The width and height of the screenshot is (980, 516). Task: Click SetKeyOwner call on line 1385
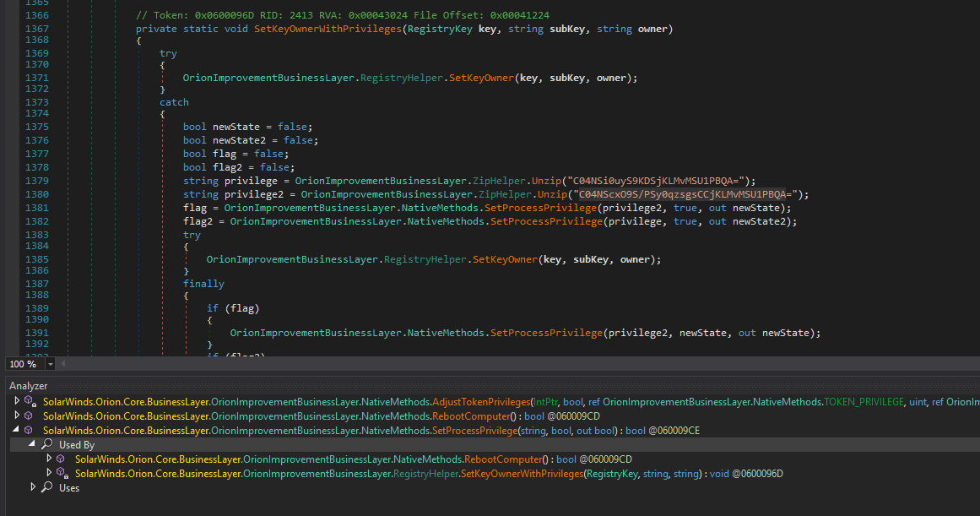tap(505, 259)
